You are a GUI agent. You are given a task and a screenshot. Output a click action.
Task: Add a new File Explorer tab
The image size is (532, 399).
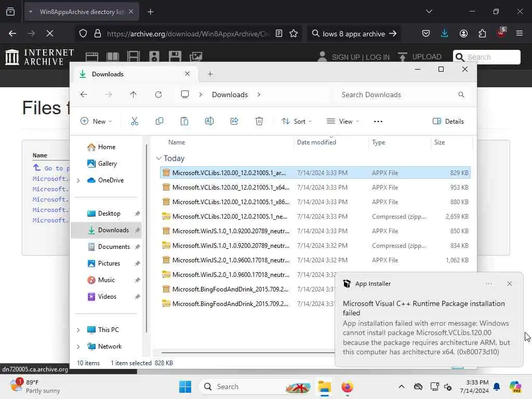pyautogui.click(x=210, y=74)
